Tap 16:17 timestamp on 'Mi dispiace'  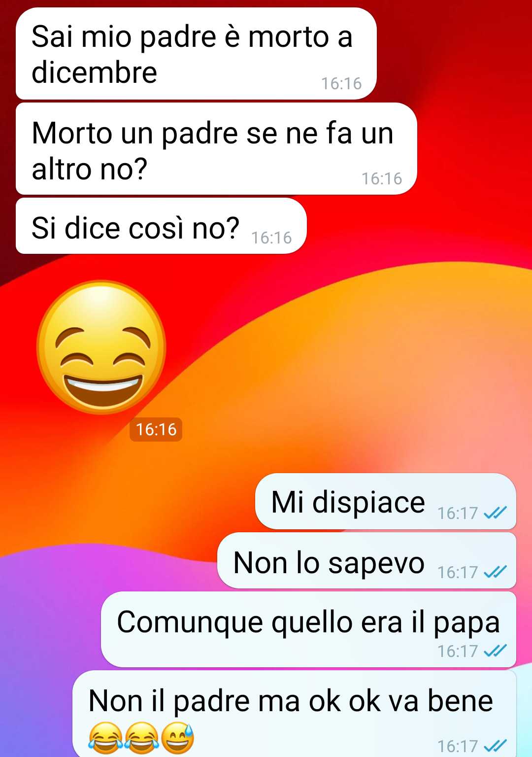(458, 513)
